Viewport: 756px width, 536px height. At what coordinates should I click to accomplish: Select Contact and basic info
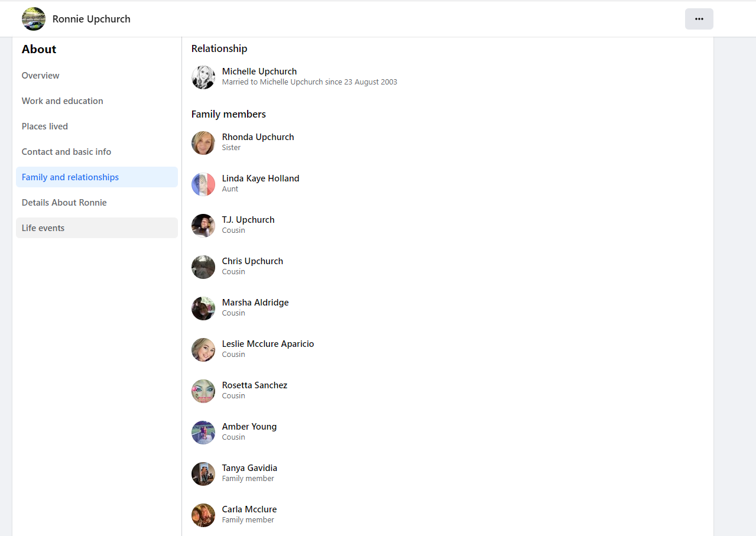(66, 152)
